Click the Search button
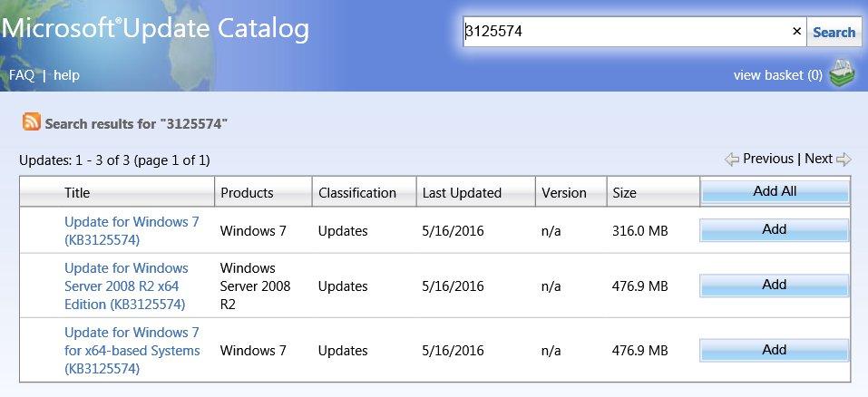Screen dimensions: 868x397 pyautogui.click(x=834, y=33)
